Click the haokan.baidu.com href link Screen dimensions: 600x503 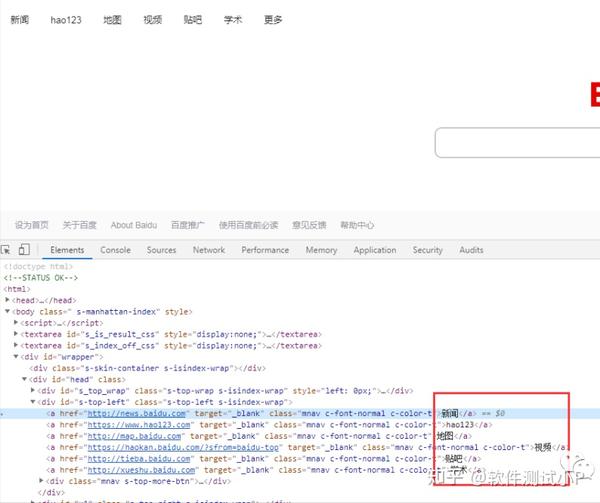pyautogui.click(x=183, y=448)
